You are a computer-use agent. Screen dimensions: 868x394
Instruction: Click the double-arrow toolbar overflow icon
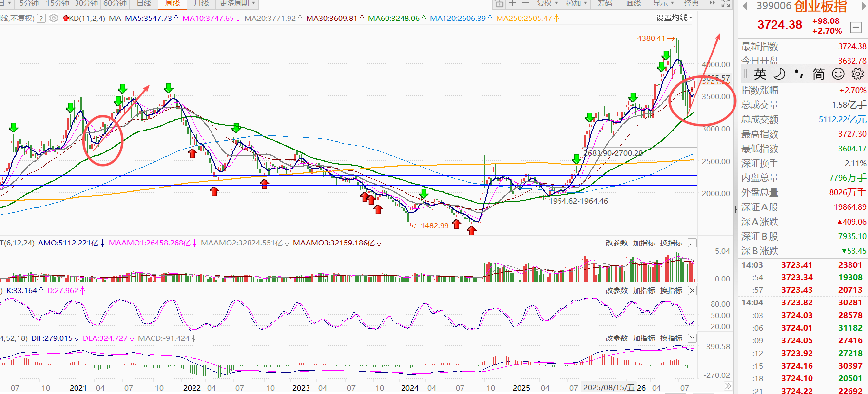(x=712, y=3)
